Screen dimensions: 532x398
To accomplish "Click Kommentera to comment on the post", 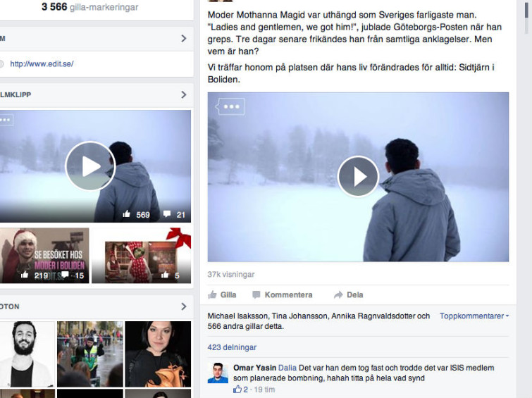I will coord(283,294).
